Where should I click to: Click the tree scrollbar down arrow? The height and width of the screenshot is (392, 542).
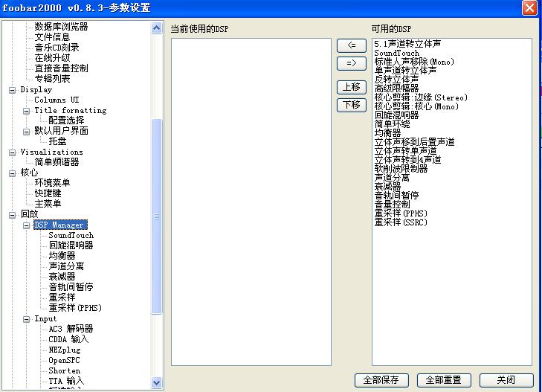(156, 382)
